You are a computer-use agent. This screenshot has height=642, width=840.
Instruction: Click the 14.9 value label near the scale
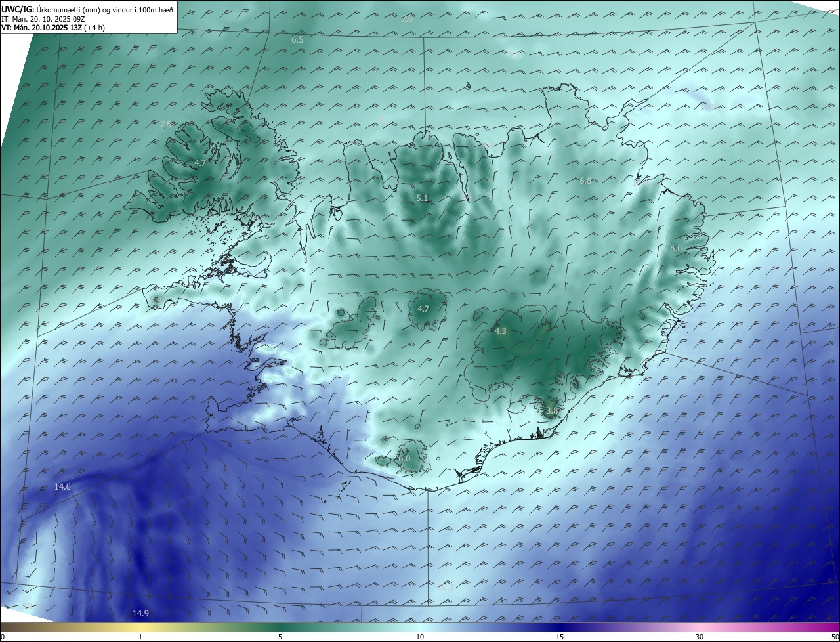point(140,613)
